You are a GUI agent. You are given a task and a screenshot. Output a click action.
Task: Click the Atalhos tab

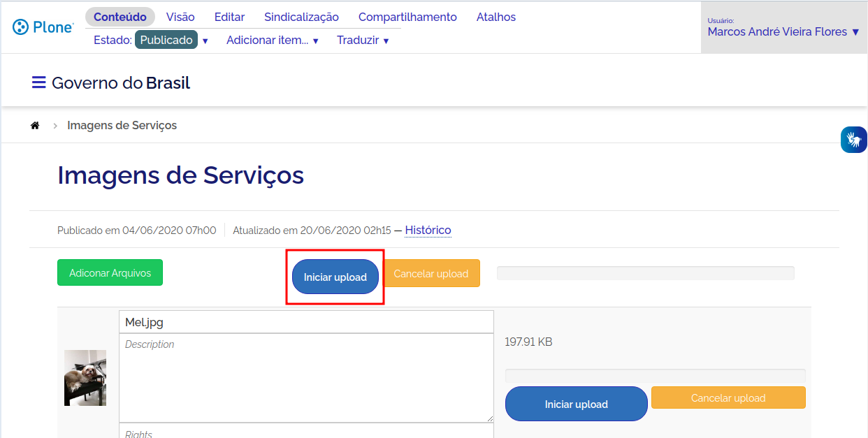(496, 17)
